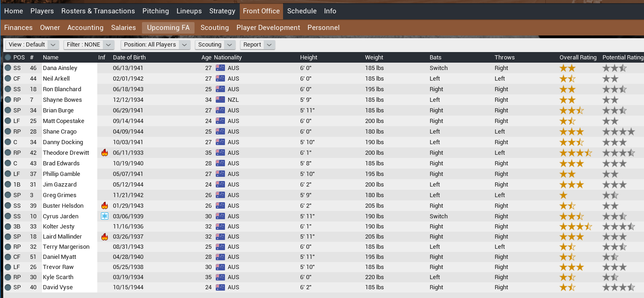Open the Rosters & Transactions menu
Image resolution: width=644 pixels, height=298 pixels.
click(98, 11)
